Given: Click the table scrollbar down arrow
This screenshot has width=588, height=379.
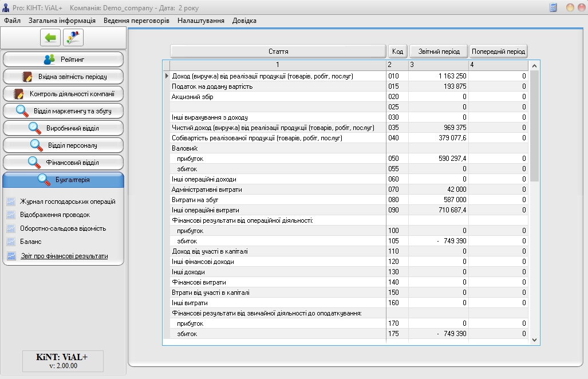Looking at the screenshot, I should click(535, 339).
